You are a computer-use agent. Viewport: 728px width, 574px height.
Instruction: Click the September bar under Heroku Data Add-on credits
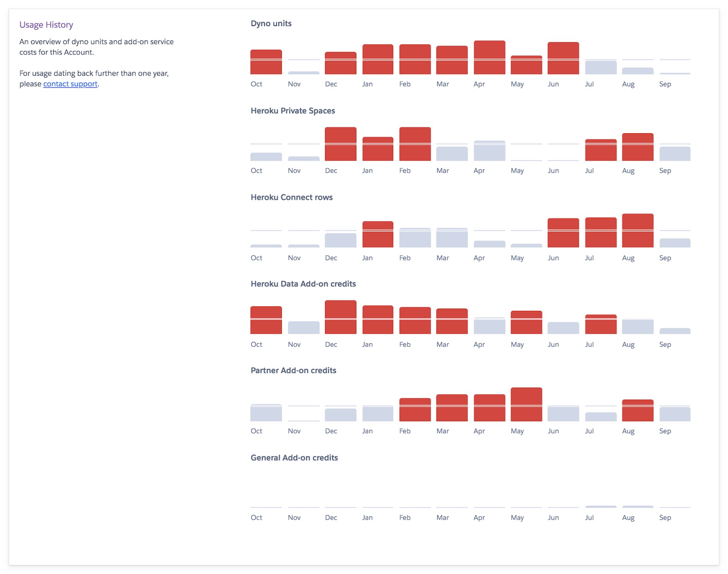(x=676, y=332)
